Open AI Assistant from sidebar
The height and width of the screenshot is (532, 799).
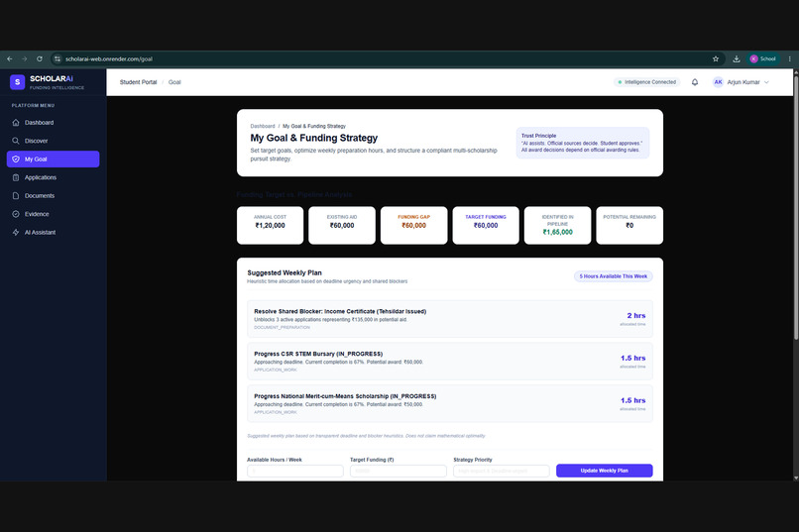[x=53, y=233]
